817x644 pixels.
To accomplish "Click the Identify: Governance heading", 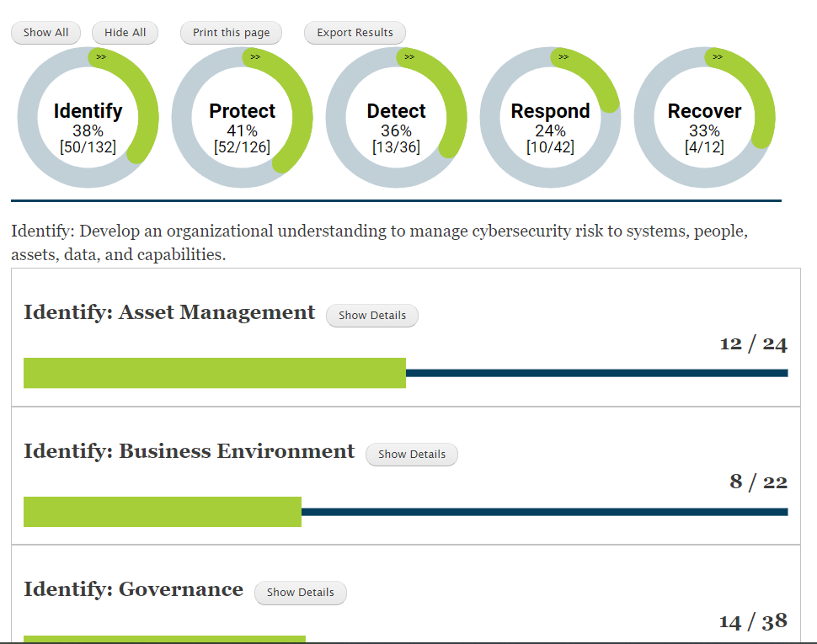I will tap(133, 589).
